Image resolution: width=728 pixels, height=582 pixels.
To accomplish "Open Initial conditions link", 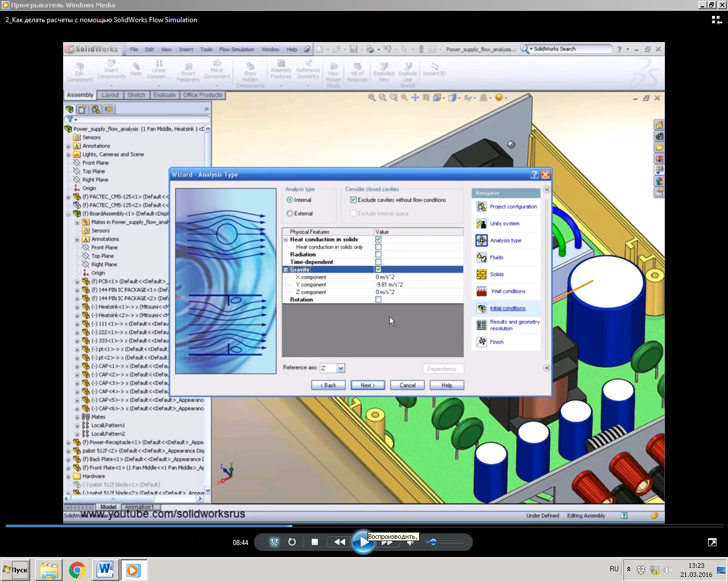I will [x=508, y=309].
